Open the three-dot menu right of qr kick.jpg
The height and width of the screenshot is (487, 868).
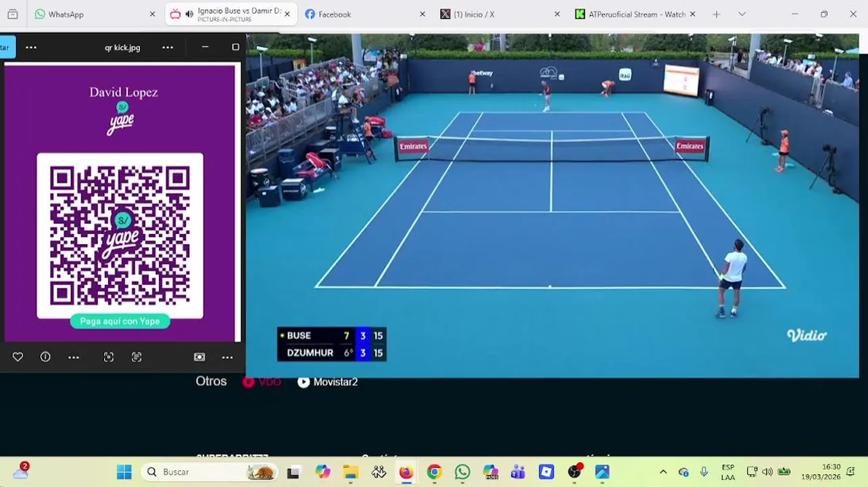[168, 47]
